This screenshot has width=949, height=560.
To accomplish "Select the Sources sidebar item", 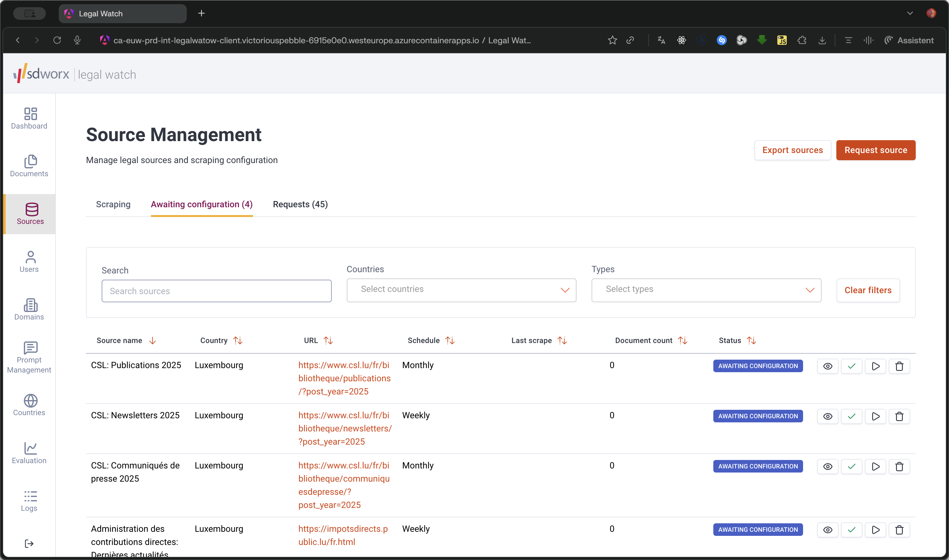I will tap(30, 214).
